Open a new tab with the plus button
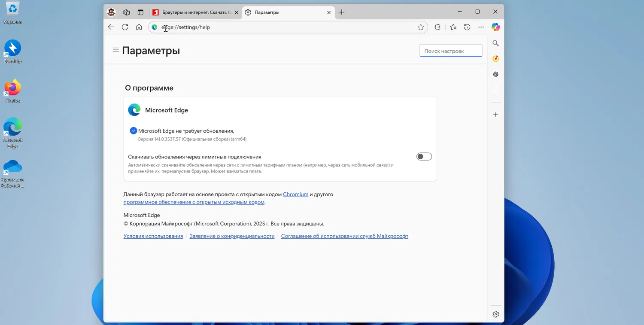The height and width of the screenshot is (325, 644). 342,12
